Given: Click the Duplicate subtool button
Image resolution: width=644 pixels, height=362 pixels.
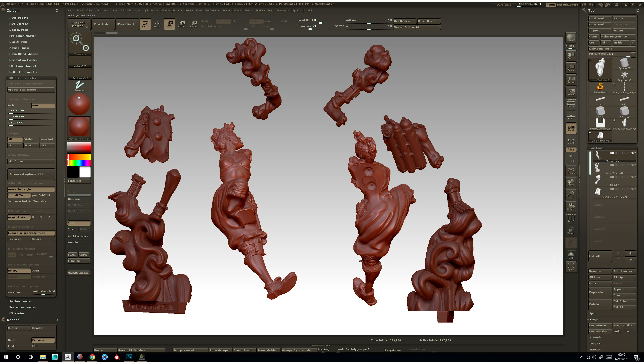Looking at the screenshot, I should [600, 292].
